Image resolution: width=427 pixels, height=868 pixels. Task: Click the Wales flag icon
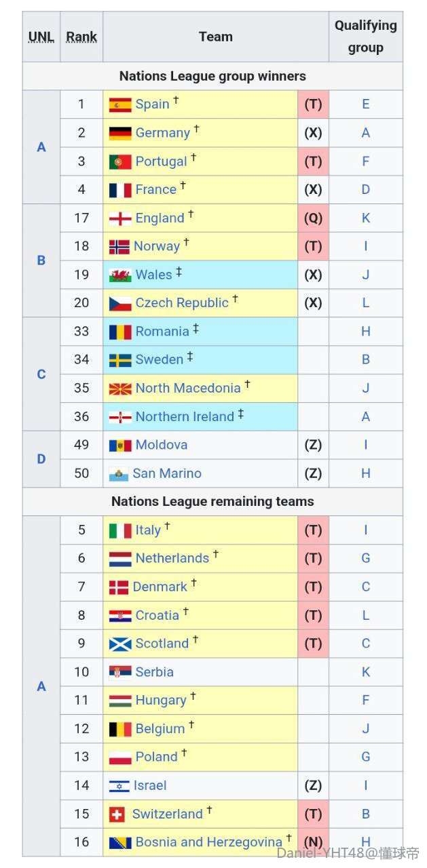(x=120, y=275)
